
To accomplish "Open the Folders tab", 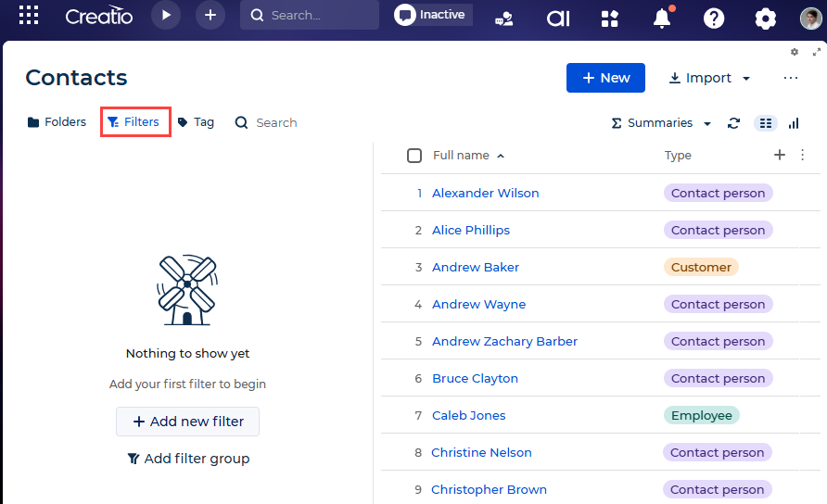I will click(x=57, y=122).
